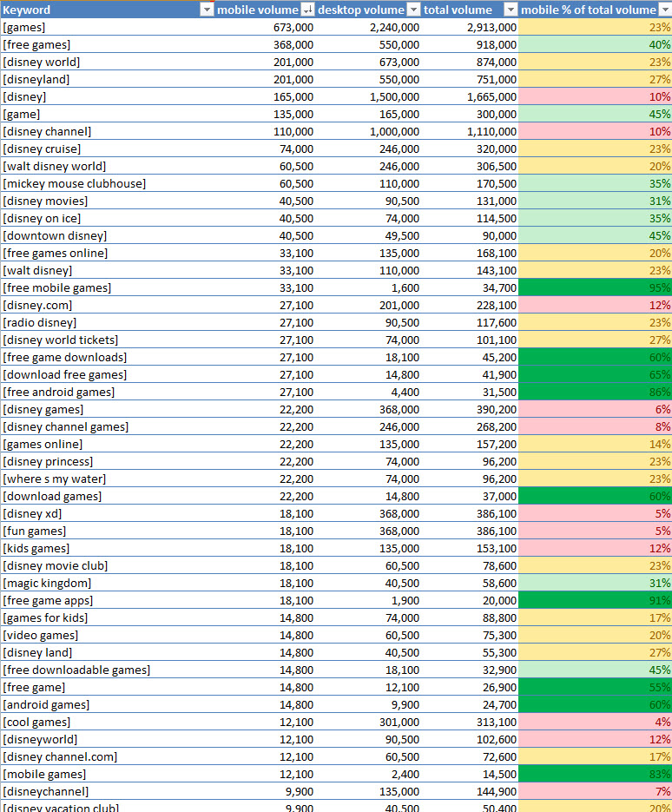Click the 1,500,000 desktop volume cell
This screenshot has height=812, width=672.
click(x=368, y=97)
